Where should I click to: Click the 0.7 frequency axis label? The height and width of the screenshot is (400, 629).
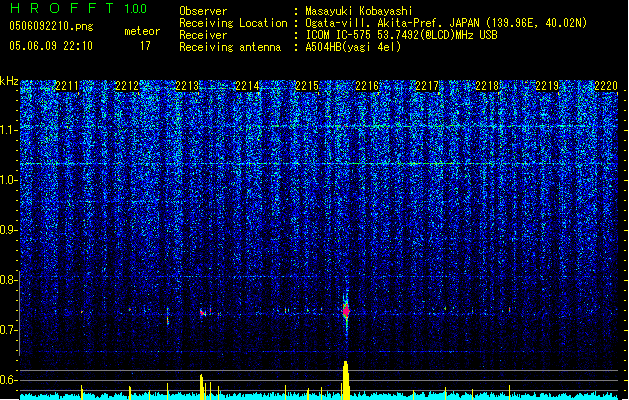point(8,330)
